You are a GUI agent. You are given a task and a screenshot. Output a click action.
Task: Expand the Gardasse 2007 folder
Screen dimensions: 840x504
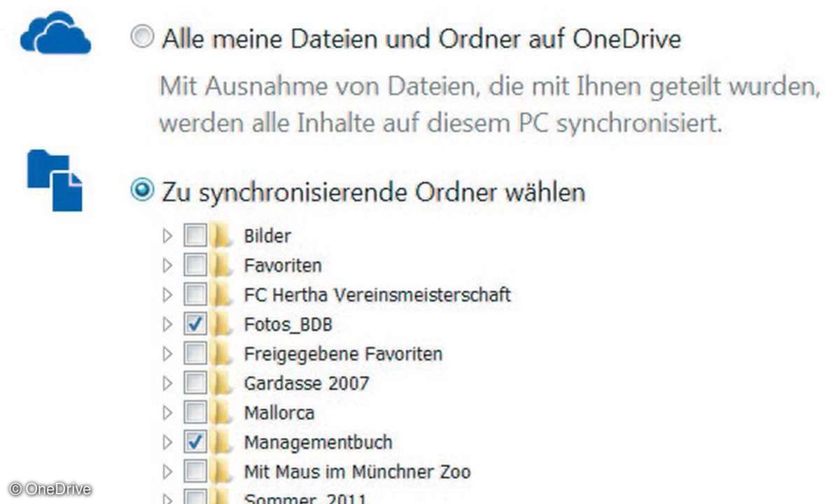pyautogui.click(x=167, y=383)
